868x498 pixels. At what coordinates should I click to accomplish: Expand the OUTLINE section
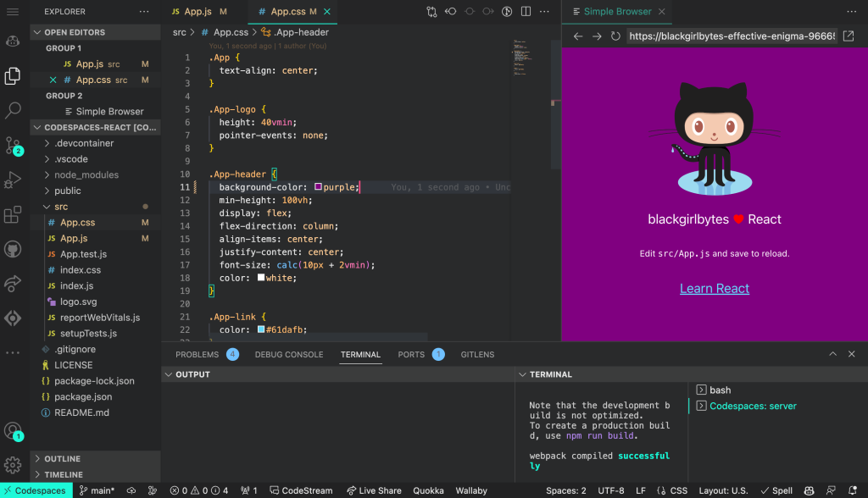(58, 459)
